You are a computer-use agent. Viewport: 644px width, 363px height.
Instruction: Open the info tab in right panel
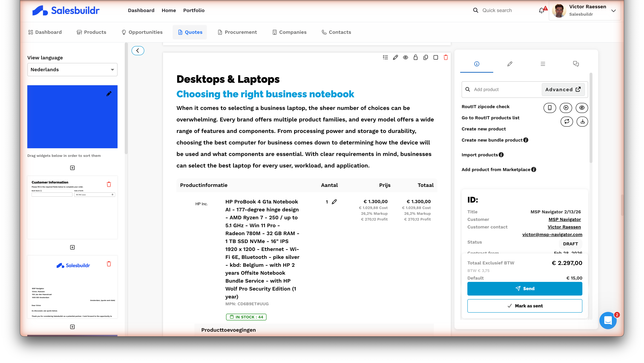(x=477, y=64)
